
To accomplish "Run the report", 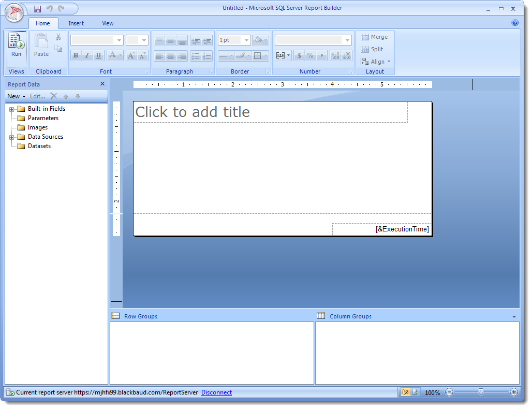I will pos(16,49).
